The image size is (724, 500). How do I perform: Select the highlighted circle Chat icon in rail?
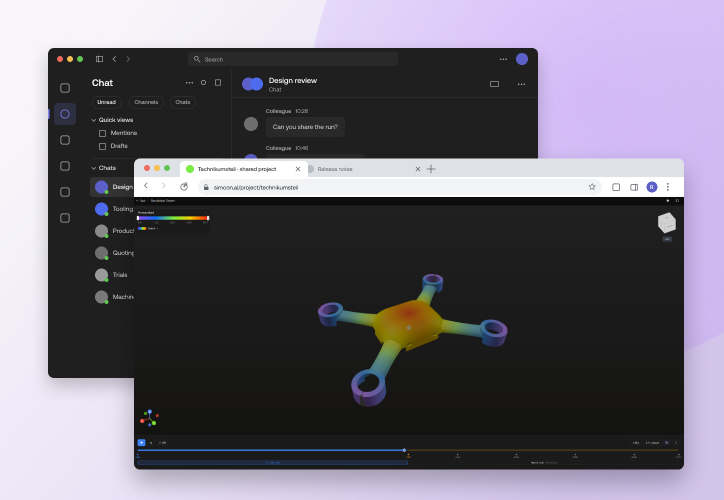65,114
